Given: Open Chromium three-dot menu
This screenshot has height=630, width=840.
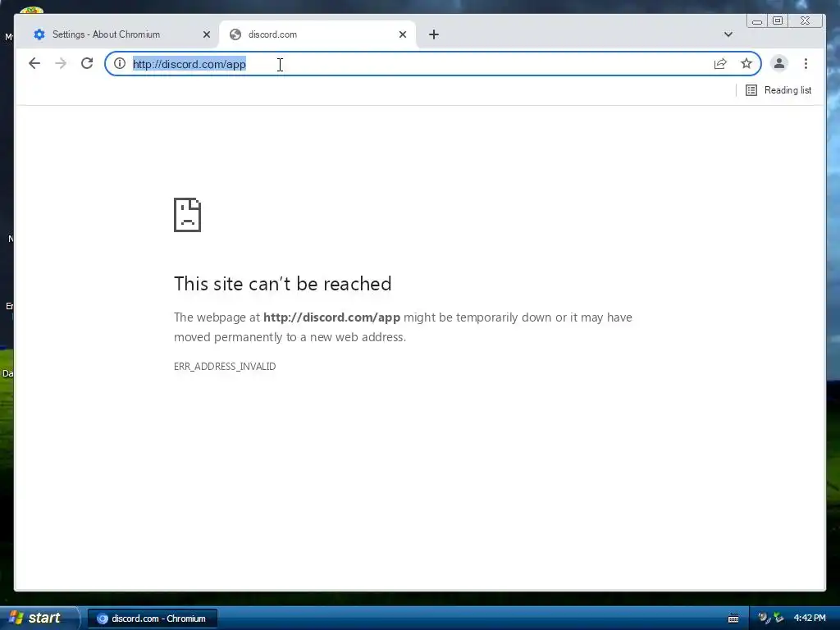Looking at the screenshot, I should pyautogui.click(x=806, y=64).
